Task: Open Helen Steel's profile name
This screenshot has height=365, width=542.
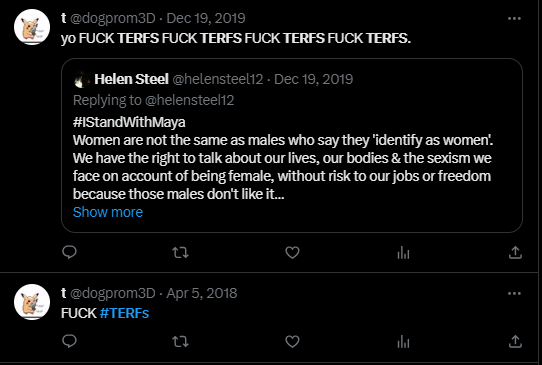Action: coord(131,79)
